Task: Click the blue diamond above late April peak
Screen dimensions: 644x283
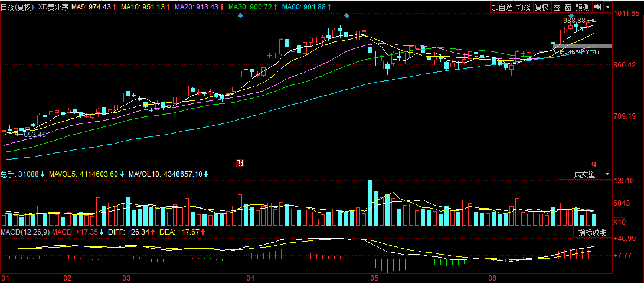Action: point(346,15)
